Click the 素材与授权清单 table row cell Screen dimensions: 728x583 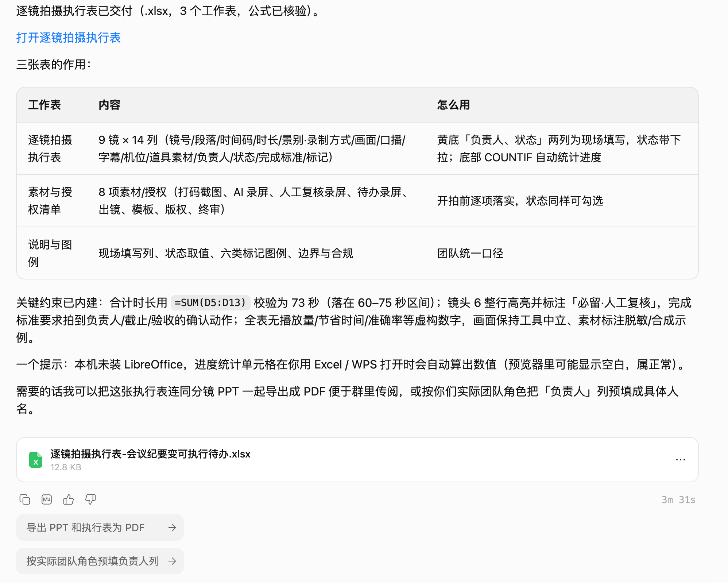[x=50, y=201]
